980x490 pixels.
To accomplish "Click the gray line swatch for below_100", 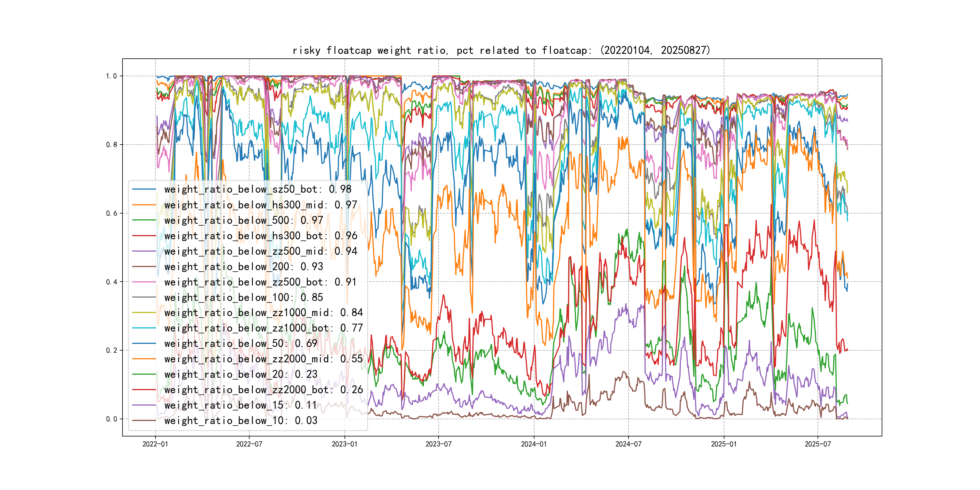I will pyautogui.click(x=144, y=297).
